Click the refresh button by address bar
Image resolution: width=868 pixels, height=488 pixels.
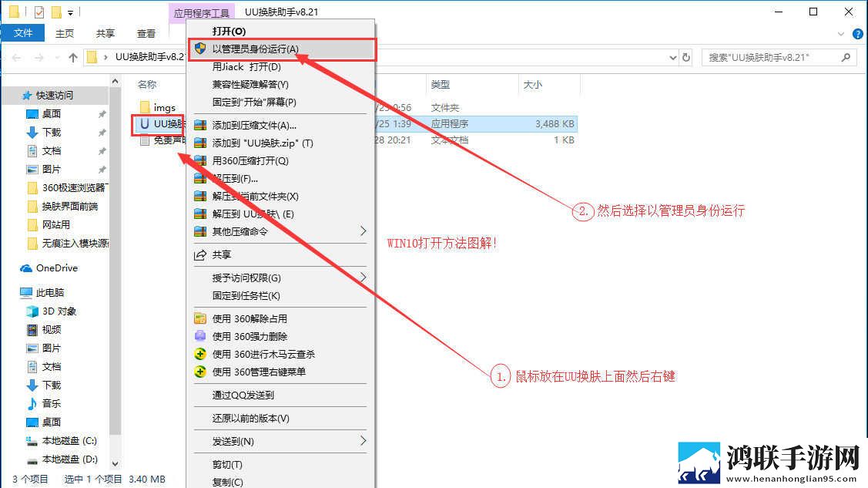[x=686, y=57]
